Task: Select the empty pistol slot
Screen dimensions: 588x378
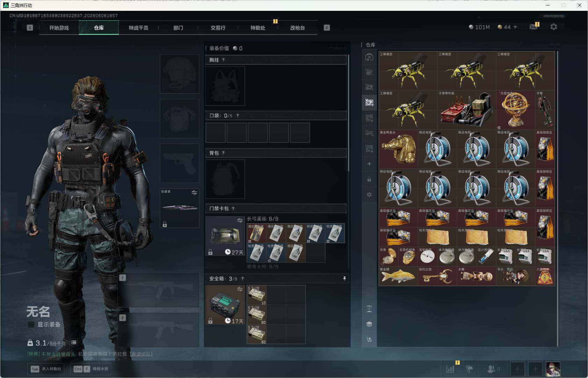Action: [x=179, y=163]
